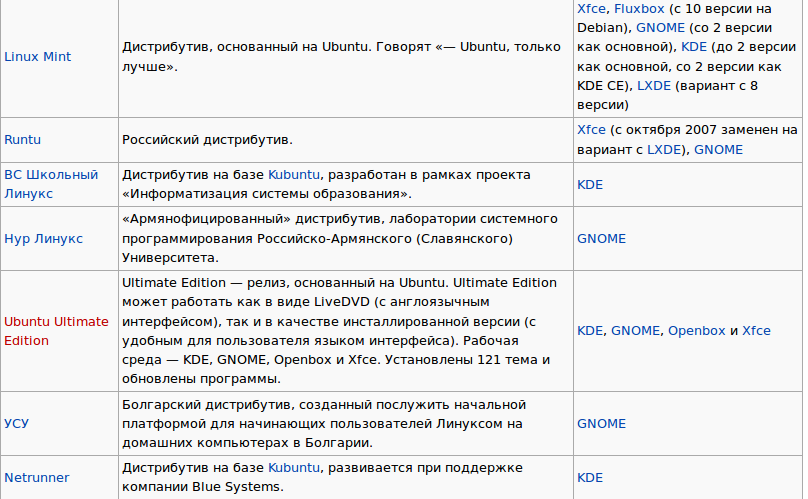Click KDE link in Школьный Линукс row

[590, 185]
